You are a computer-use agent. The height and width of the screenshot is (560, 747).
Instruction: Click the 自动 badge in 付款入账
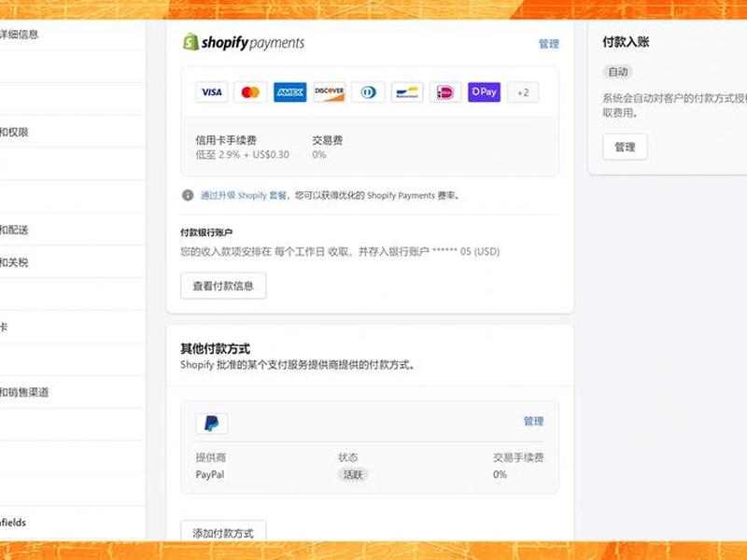(618, 72)
